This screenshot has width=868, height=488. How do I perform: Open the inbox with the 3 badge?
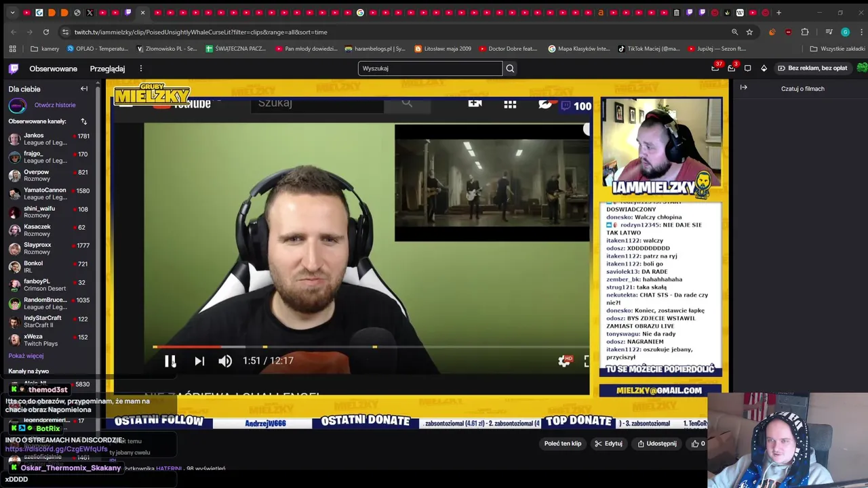click(731, 68)
